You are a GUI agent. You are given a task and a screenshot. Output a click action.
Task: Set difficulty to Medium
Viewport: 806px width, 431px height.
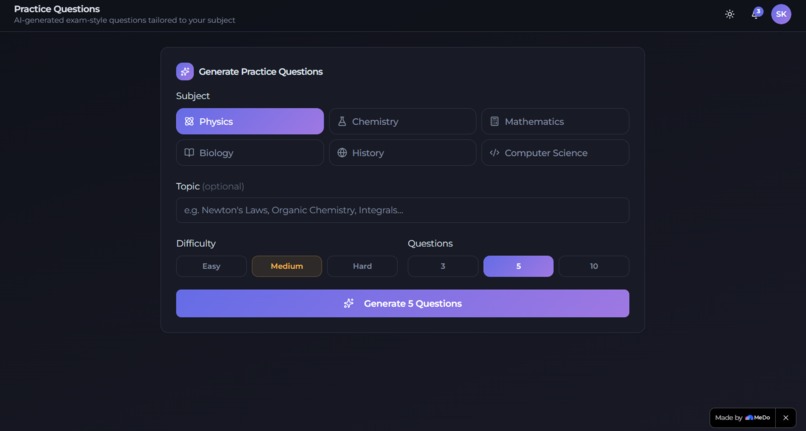tap(287, 266)
